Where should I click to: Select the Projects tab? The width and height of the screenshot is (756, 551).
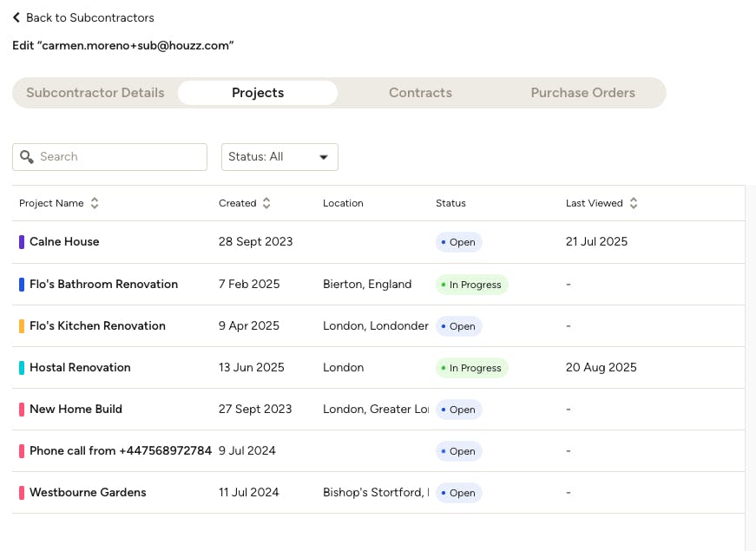tap(258, 93)
